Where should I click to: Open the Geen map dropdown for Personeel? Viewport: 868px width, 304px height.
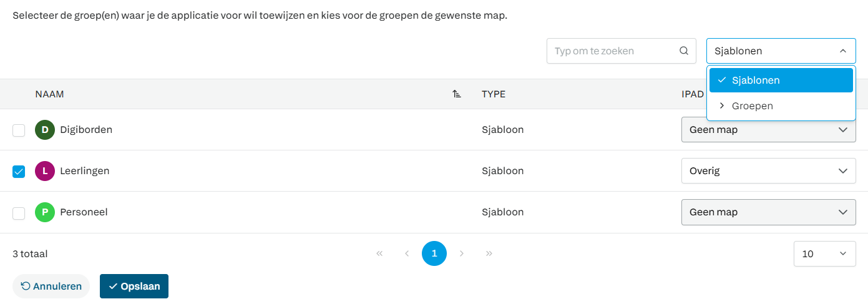(x=768, y=212)
